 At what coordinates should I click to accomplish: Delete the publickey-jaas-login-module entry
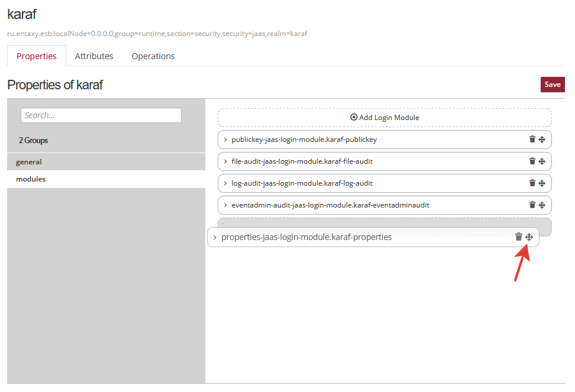coord(532,140)
